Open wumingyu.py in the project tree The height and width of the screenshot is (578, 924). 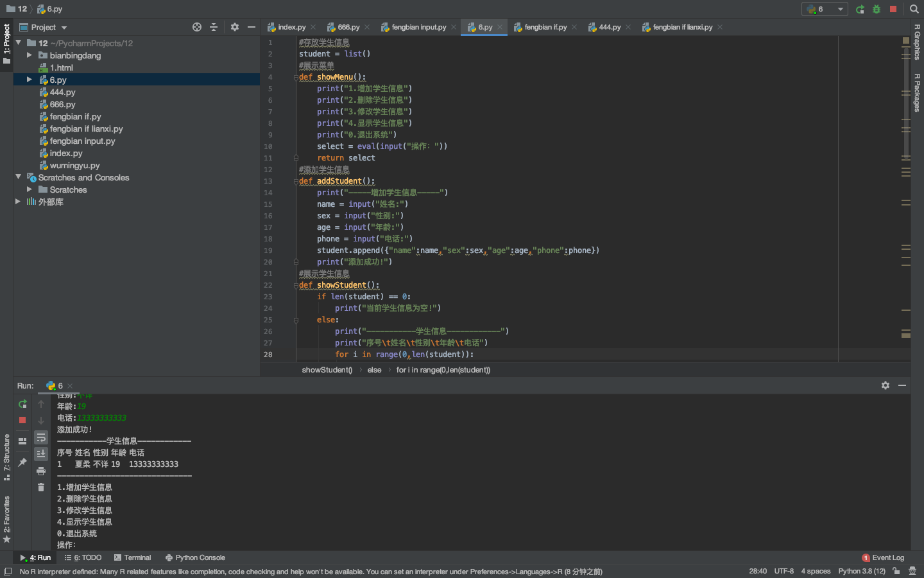click(74, 165)
